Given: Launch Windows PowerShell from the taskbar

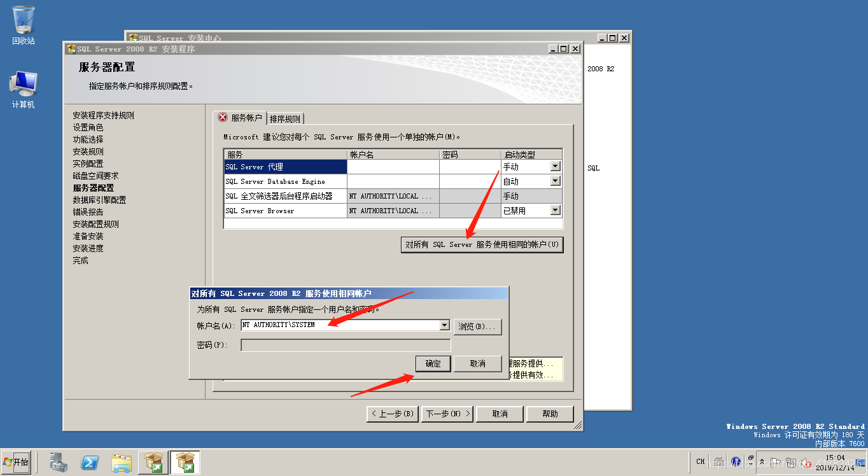Looking at the screenshot, I should [x=90, y=463].
